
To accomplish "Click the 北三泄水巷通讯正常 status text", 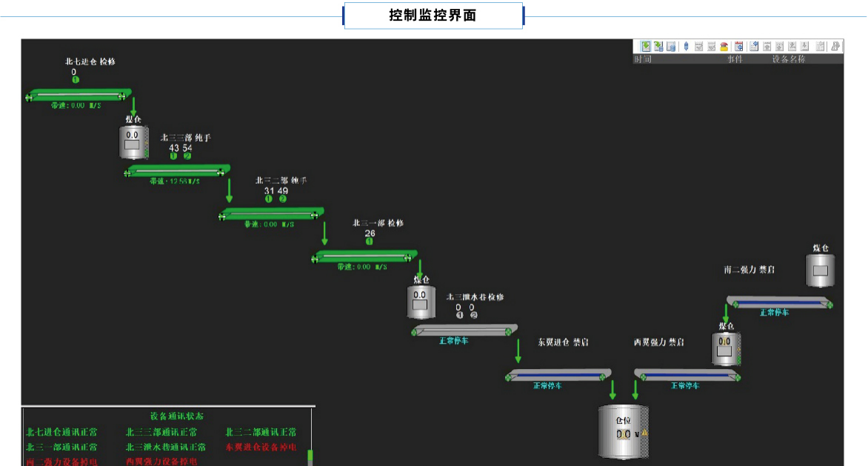I will 166,447.
